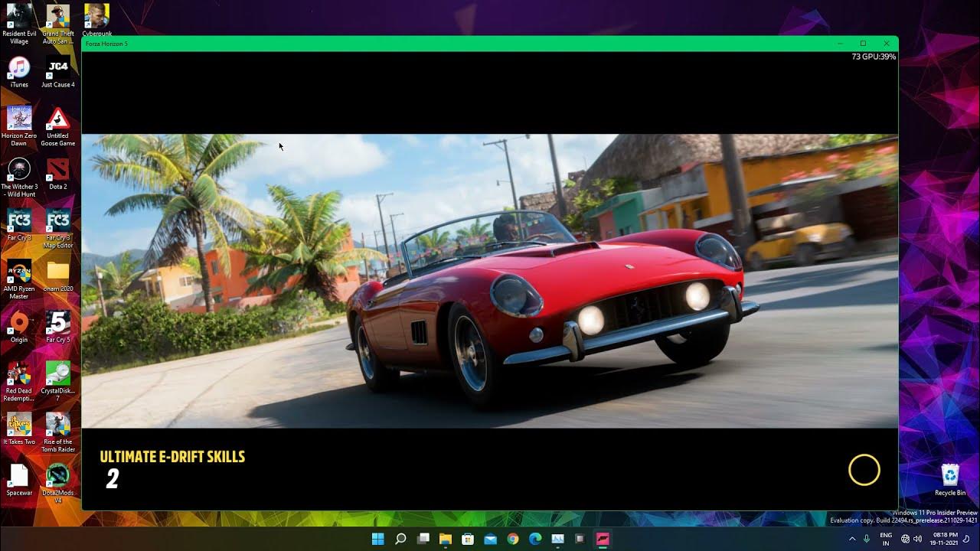This screenshot has height=551, width=980.
Task: Maximize the Forza Horizon 5 window
Action: click(x=863, y=44)
